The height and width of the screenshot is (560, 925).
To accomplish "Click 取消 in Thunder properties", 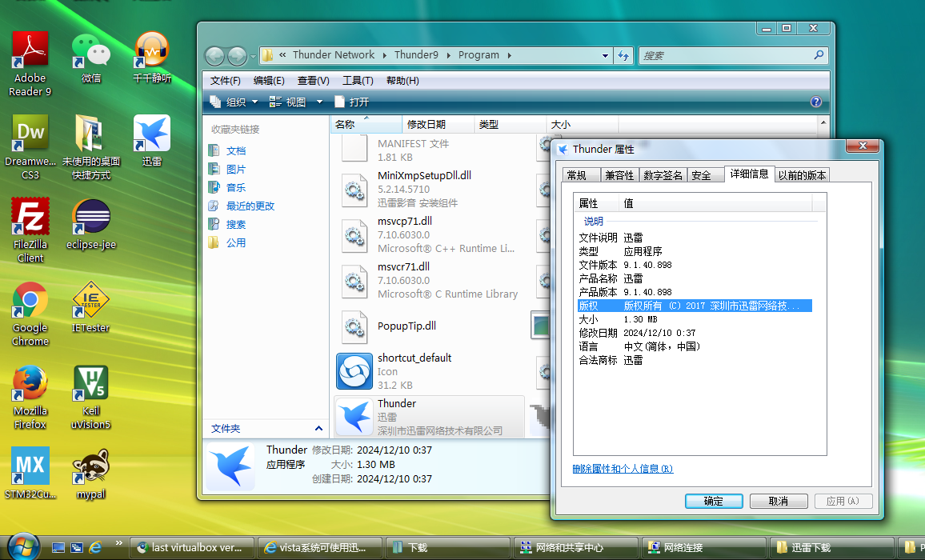I will 779,501.
